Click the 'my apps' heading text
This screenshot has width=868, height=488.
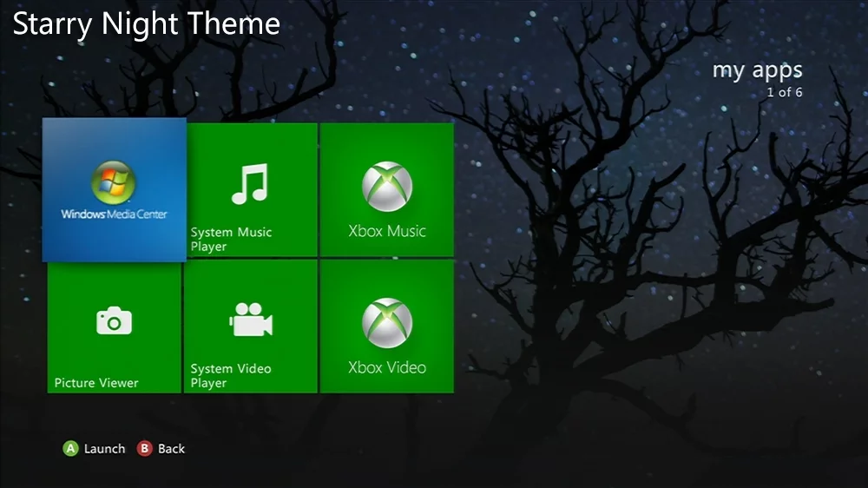tap(757, 71)
